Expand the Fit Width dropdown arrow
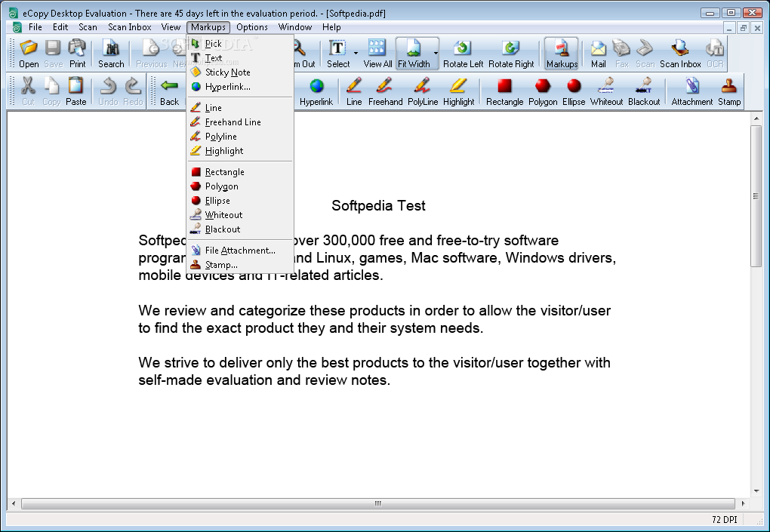Image resolution: width=770 pixels, height=532 pixels. click(x=435, y=54)
